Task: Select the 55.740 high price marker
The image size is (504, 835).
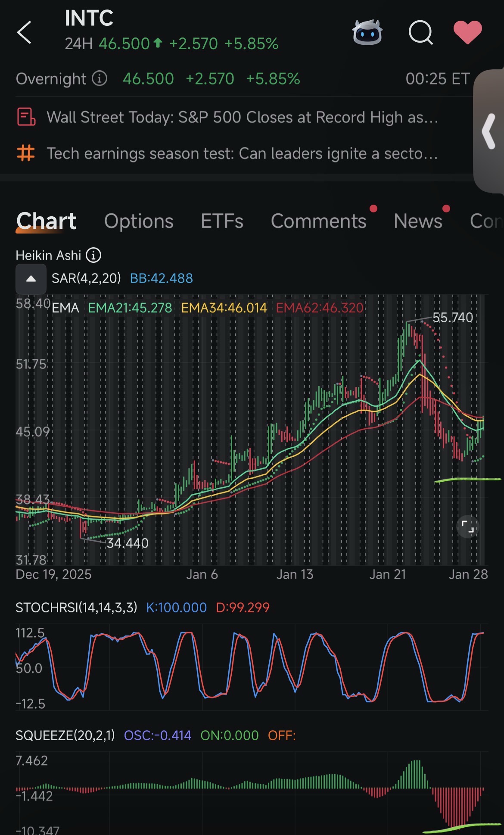Action: point(453,318)
